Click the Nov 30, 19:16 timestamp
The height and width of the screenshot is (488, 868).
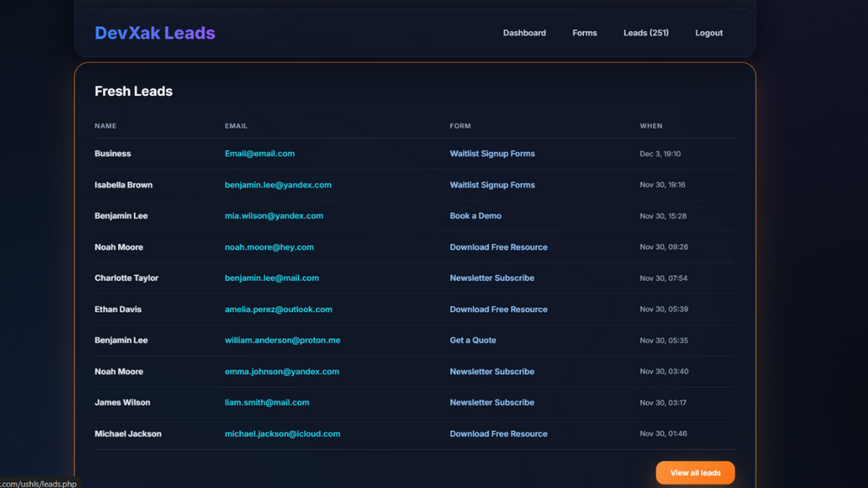point(662,185)
